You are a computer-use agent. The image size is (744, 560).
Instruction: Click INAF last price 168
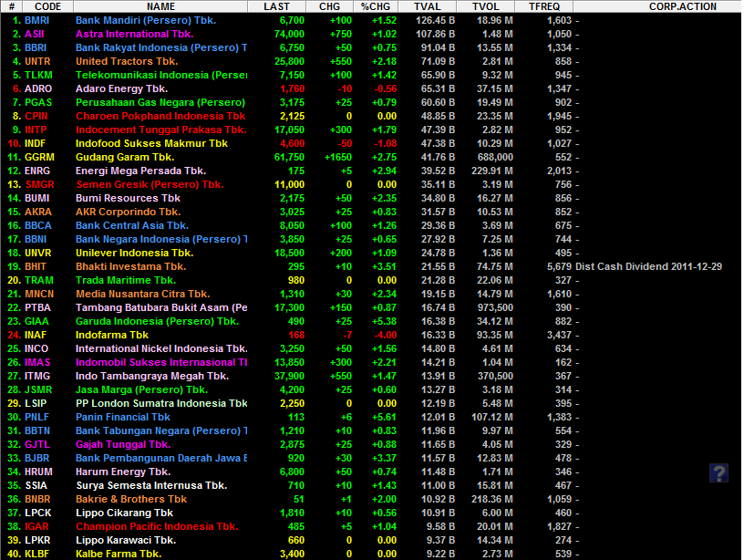click(296, 335)
